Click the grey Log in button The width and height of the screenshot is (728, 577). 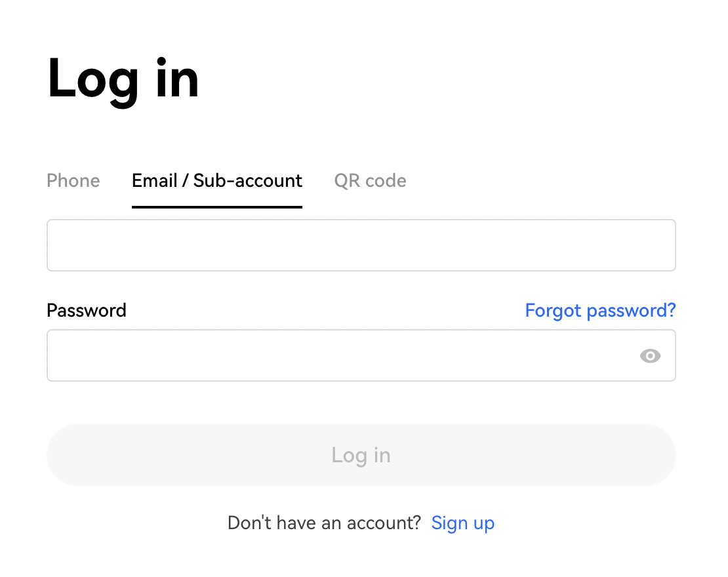click(361, 455)
